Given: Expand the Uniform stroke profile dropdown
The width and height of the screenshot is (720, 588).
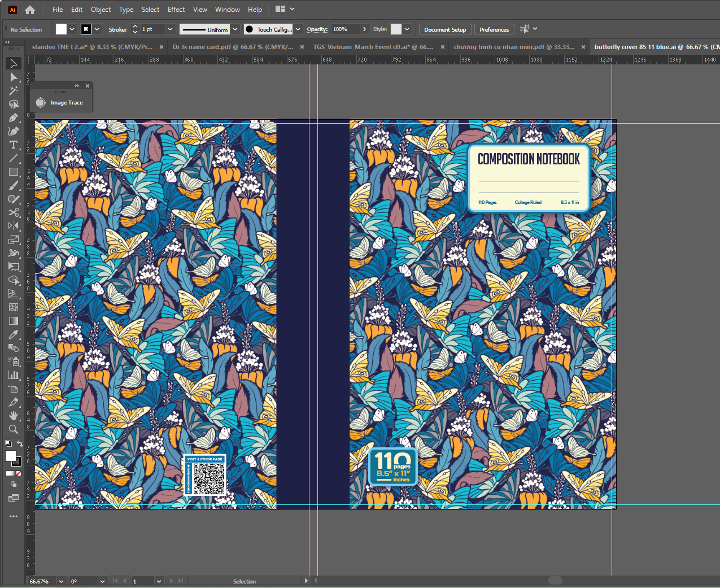Looking at the screenshot, I should 235,29.
